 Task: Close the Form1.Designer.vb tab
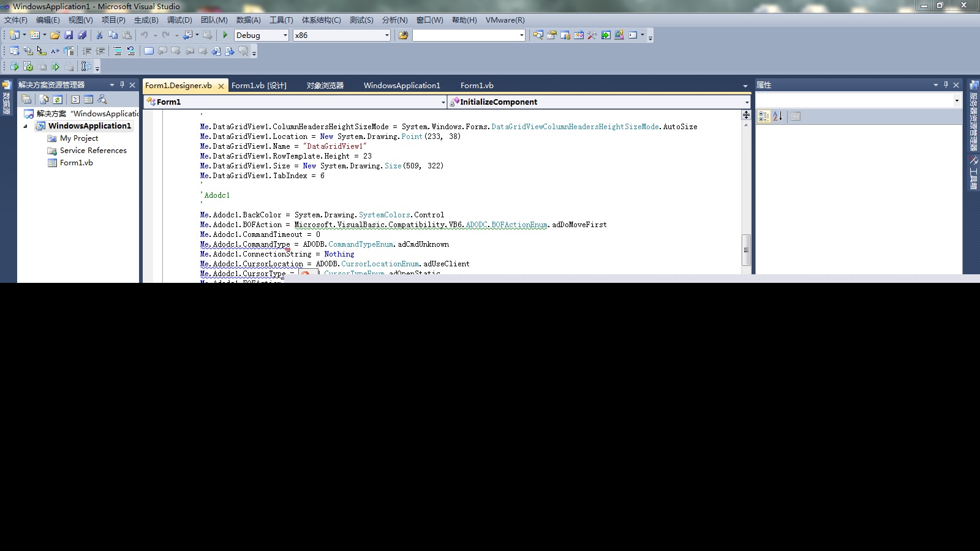point(221,86)
